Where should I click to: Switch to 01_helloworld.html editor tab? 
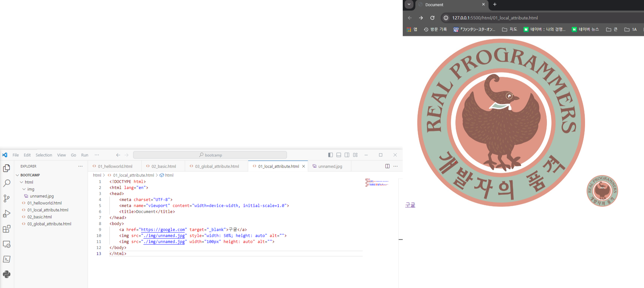coord(115,166)
